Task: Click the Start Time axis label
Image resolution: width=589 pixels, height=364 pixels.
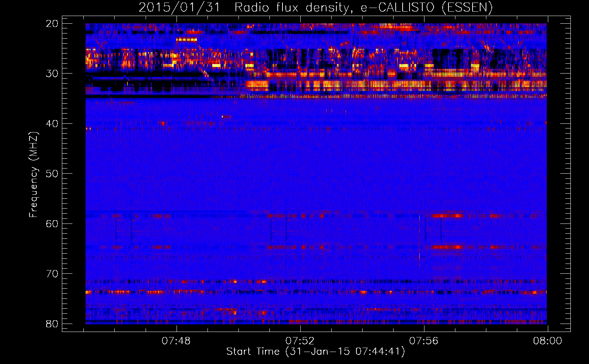Action: pos(316,352)
